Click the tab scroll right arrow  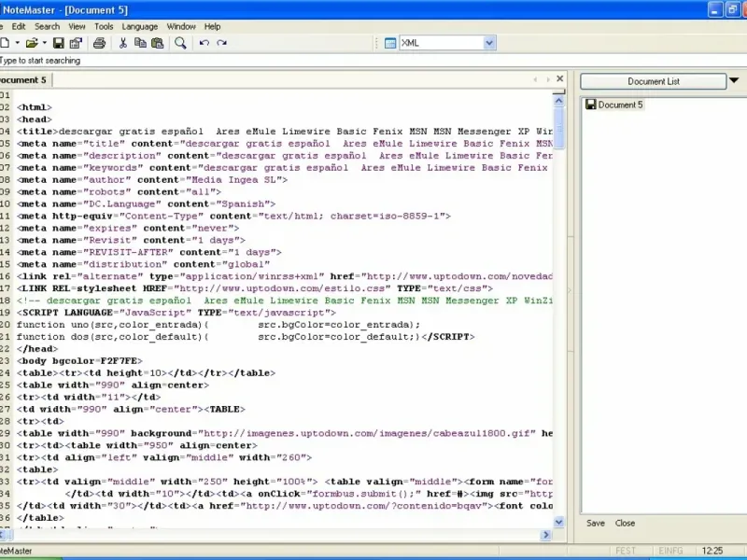[548, 79]
